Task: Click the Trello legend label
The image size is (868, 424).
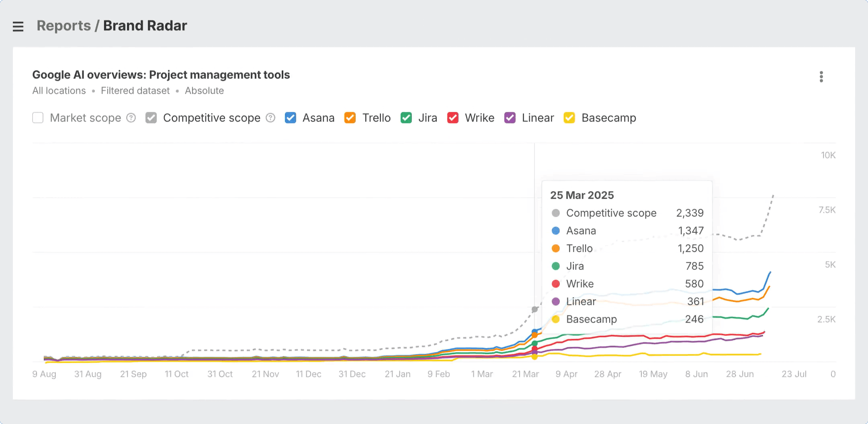Action: (377, 118)
